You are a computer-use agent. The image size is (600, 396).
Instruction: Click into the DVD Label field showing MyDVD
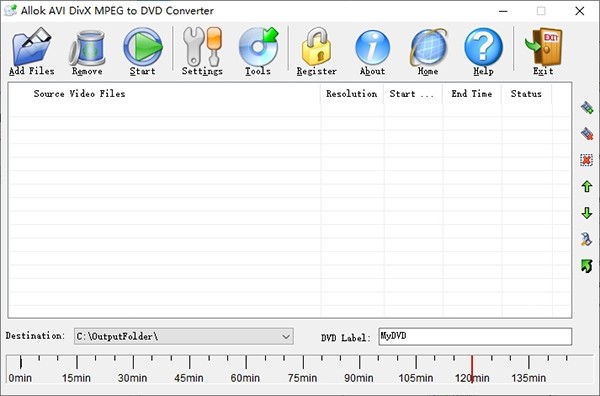[x=475, y=336]
